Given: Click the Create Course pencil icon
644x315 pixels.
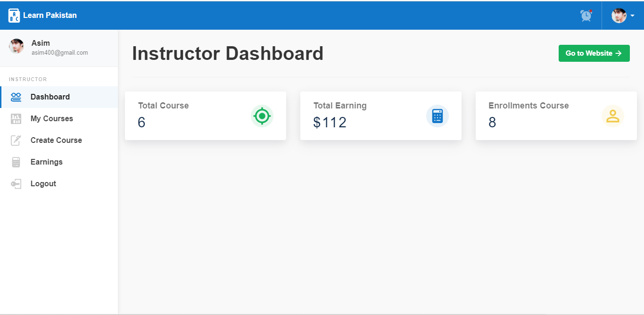Looking at the screenshot, I should click(16, 141).
